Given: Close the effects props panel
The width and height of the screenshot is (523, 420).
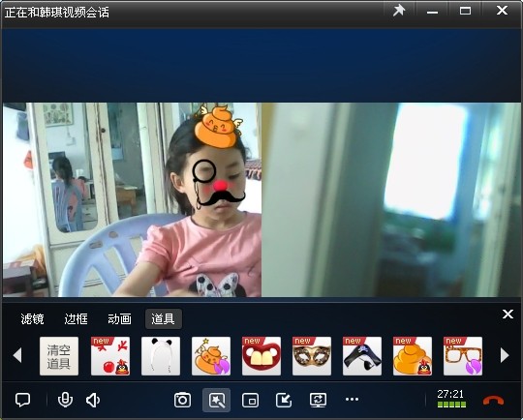Looking at the screenshot, I should tap(508, 314).
